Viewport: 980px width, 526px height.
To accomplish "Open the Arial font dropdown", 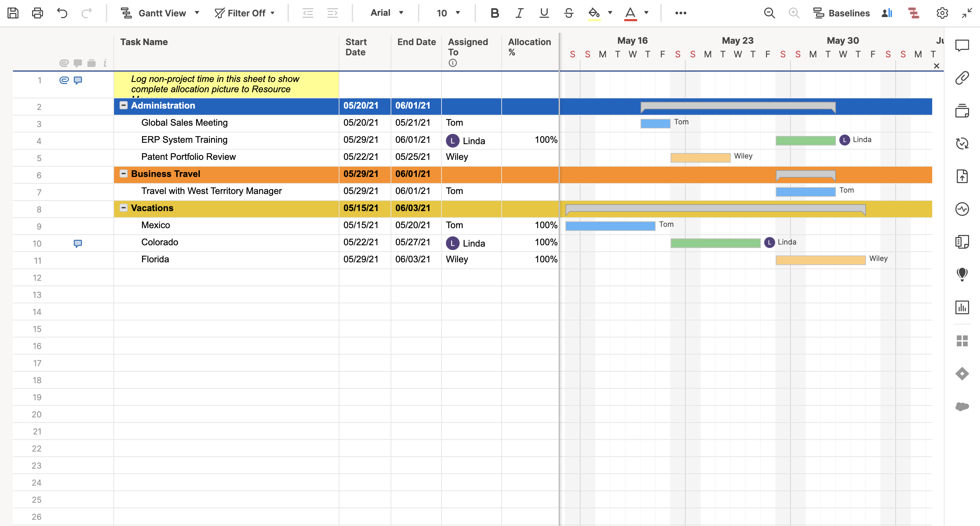I will tap(387, 13).
